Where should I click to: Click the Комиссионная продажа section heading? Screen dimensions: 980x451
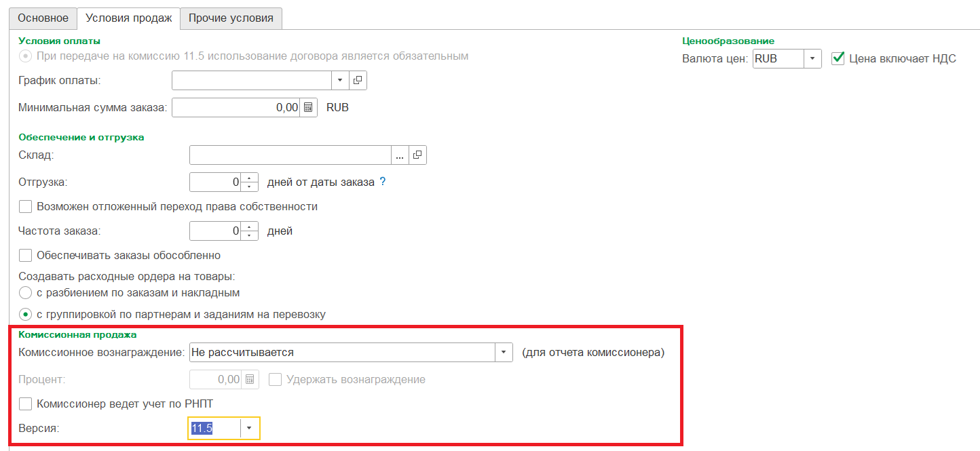pos(77,334)
